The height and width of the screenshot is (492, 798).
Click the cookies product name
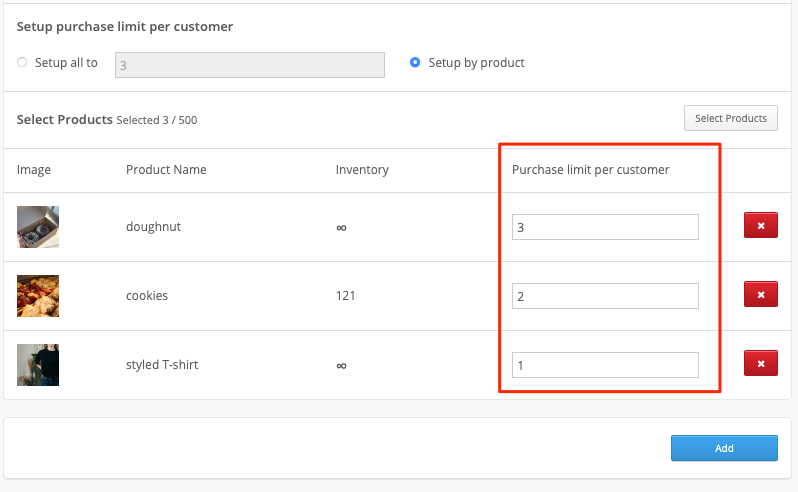tap(147, 296)
